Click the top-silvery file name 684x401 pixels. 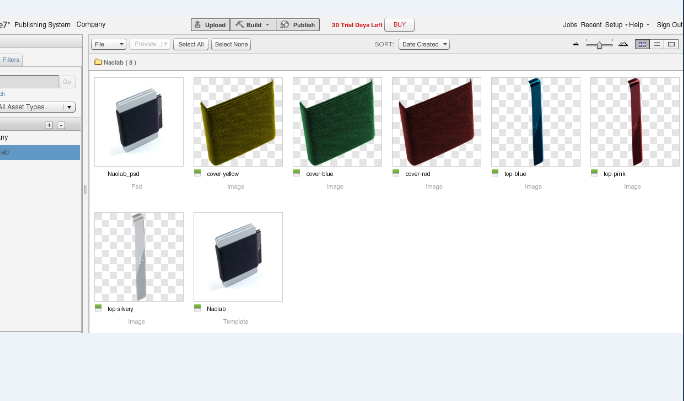[120, 309]
